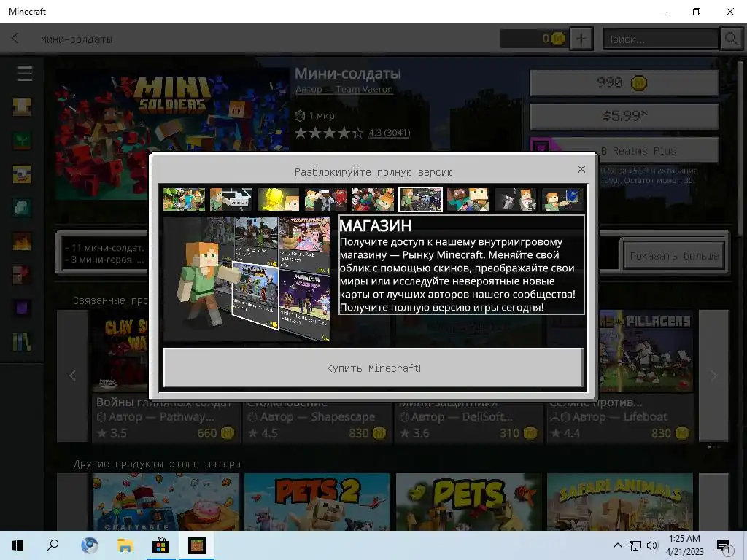The height and width of the screenshot is (560, 747).
Task: Select the second thumbnail with the crafting cart
Action: pos(231,199)
